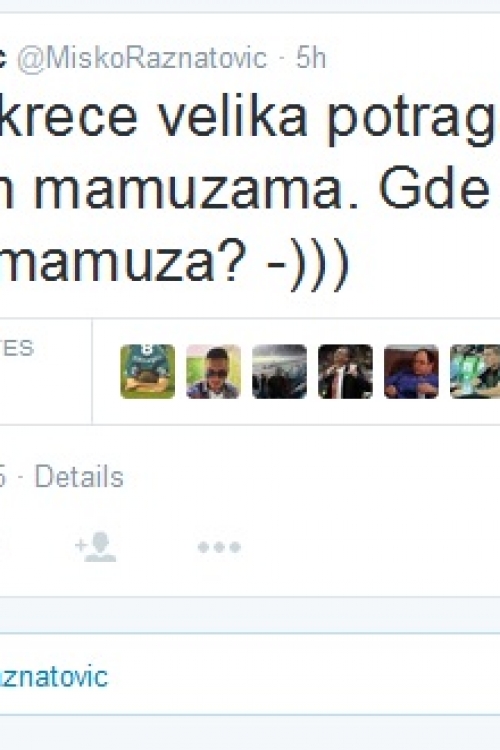Viewport: 500px width, 750px height.
Task: Open the man in suit avatar
Action: (x=345, y=371)
